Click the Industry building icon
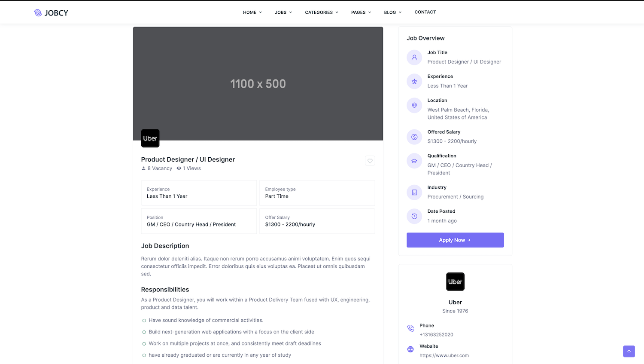The width and height of the screenshot is (644, 364). pyautogui.click(x=414, y=193)
